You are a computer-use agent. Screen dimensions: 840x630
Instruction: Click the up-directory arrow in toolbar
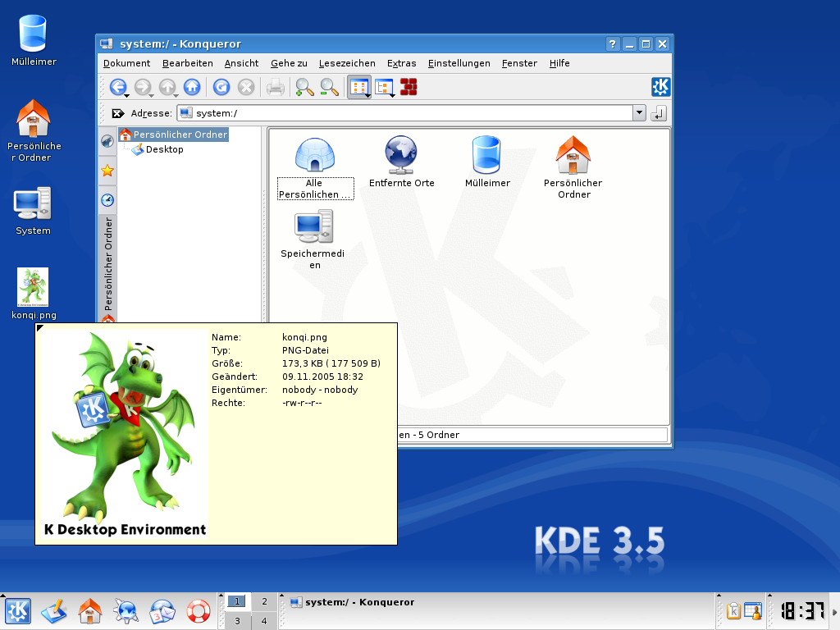point(167,87)
